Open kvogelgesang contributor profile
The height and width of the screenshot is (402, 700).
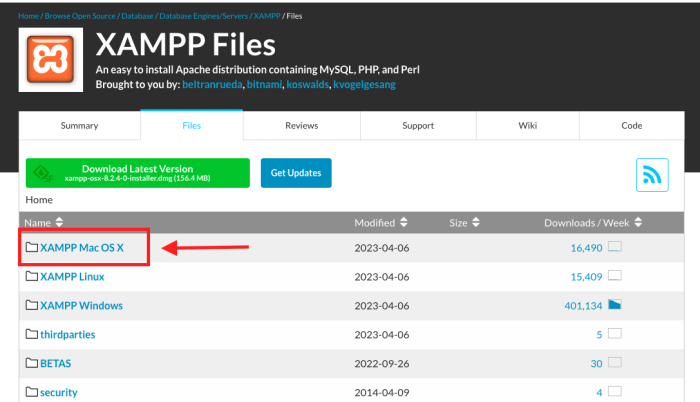[x=364, y=84]
